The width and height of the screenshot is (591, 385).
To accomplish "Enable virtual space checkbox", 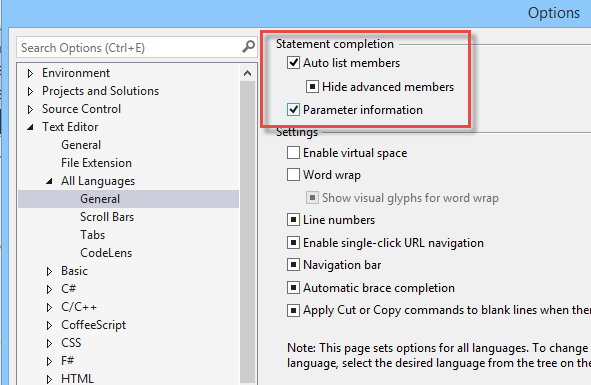I will coord(293,153).
